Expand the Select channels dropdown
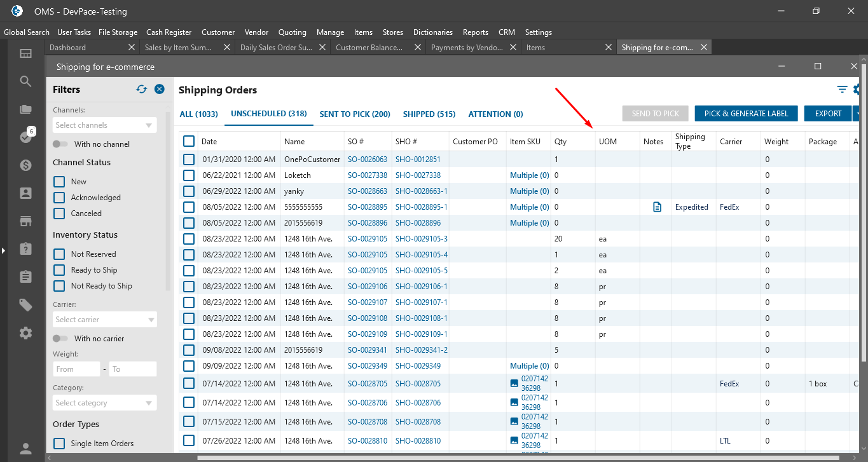Image resolution: width=868 pixels, height=462 pixels. click(x=104, y=125)
